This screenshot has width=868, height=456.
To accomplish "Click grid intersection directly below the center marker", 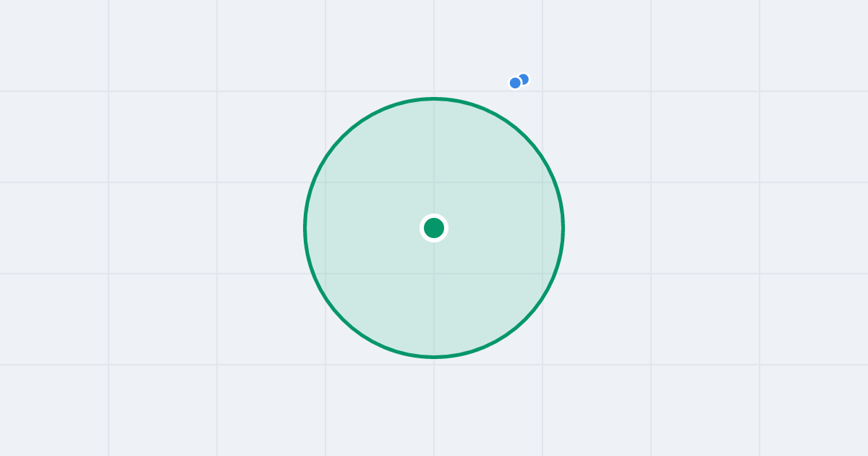I will 434,274.
